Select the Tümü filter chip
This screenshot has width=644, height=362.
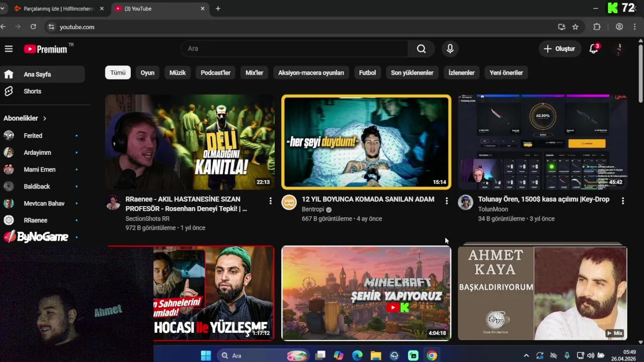point(118,73)
